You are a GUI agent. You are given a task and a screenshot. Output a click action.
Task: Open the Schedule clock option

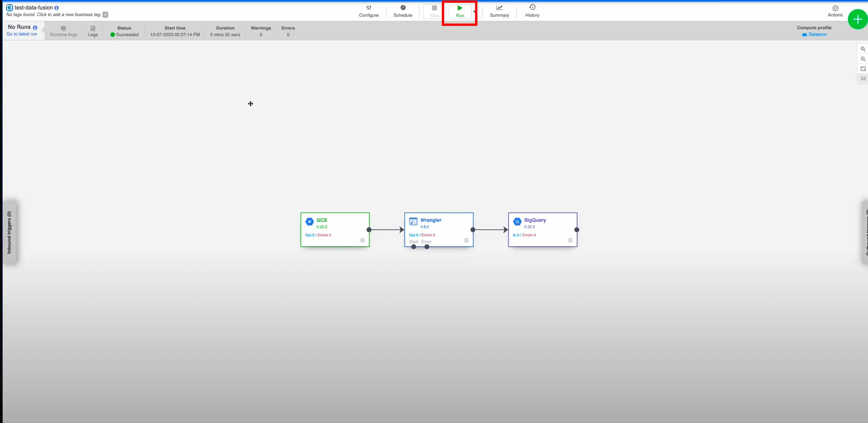pyautogui.click(x=403, y=11)
